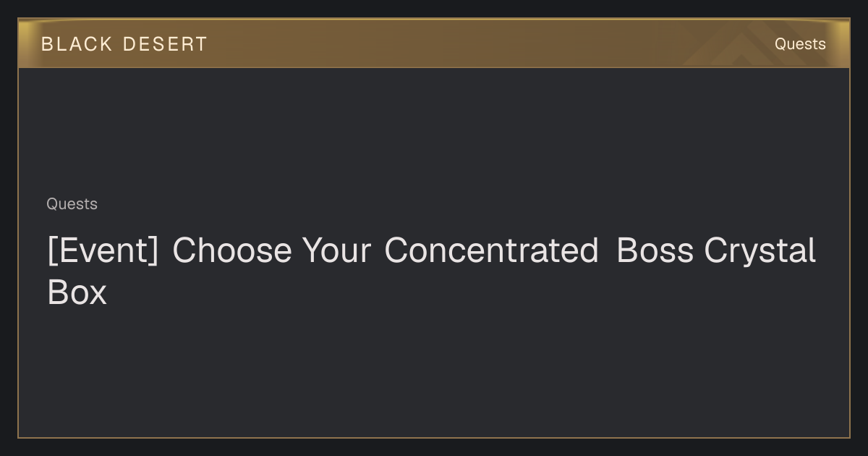
Task: Click the word DESERT in the logo
Action: click(165, 44)
